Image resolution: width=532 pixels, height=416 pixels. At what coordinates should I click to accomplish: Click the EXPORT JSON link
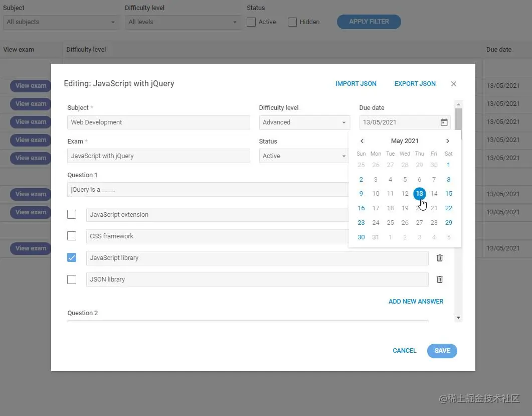415,83
